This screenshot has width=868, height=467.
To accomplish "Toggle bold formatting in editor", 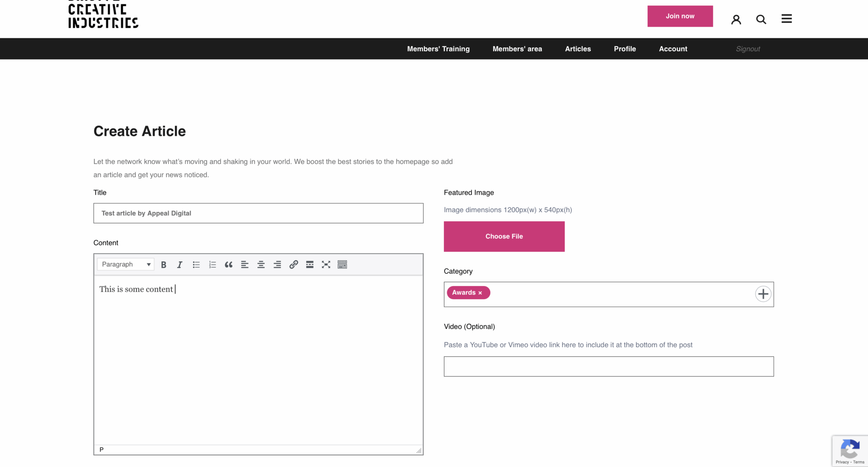I will tap(164, 264).
